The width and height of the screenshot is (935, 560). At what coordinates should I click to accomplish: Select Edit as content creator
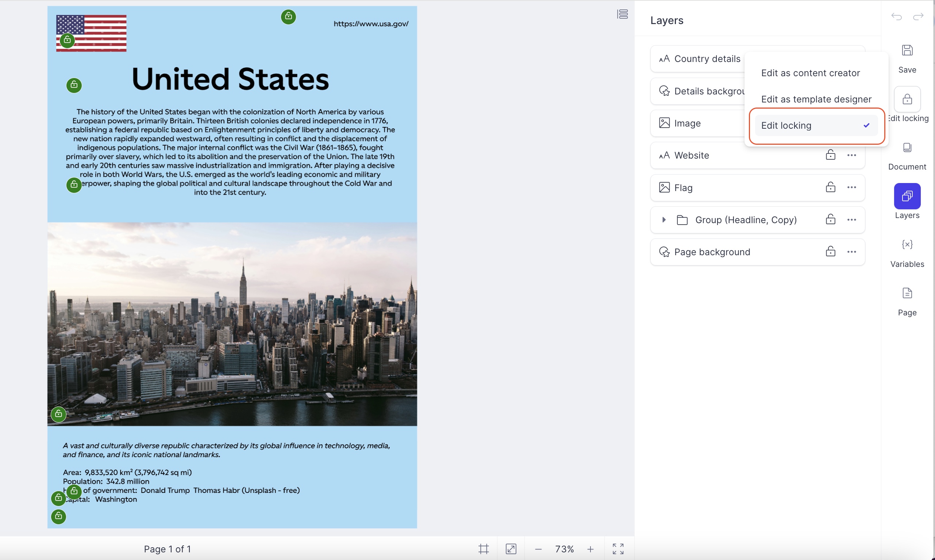[811, 73]
